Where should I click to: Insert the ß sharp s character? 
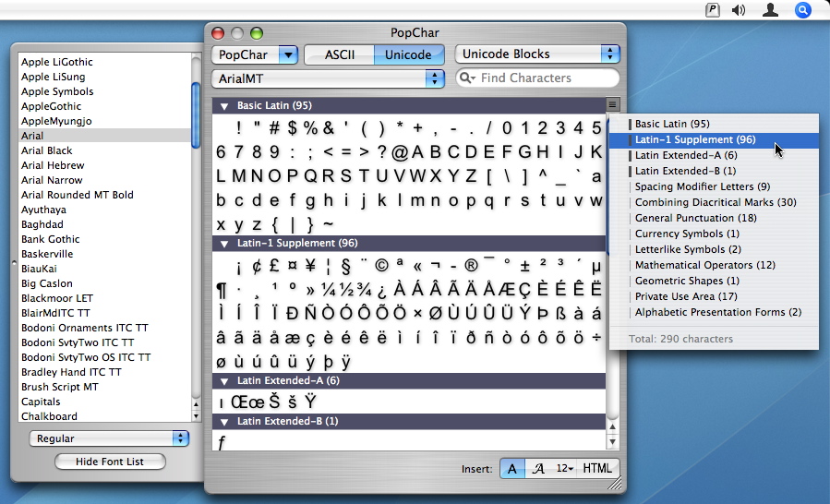[x=560, y=314]
